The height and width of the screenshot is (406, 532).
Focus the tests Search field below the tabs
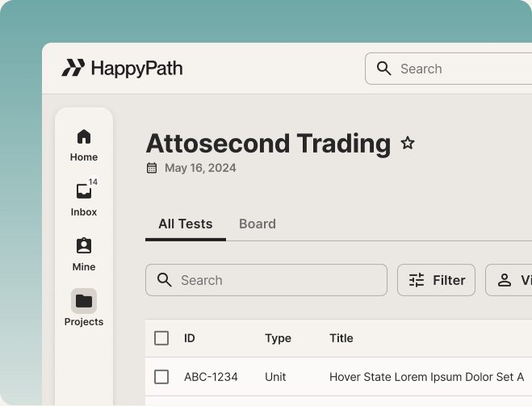point(266,280)
